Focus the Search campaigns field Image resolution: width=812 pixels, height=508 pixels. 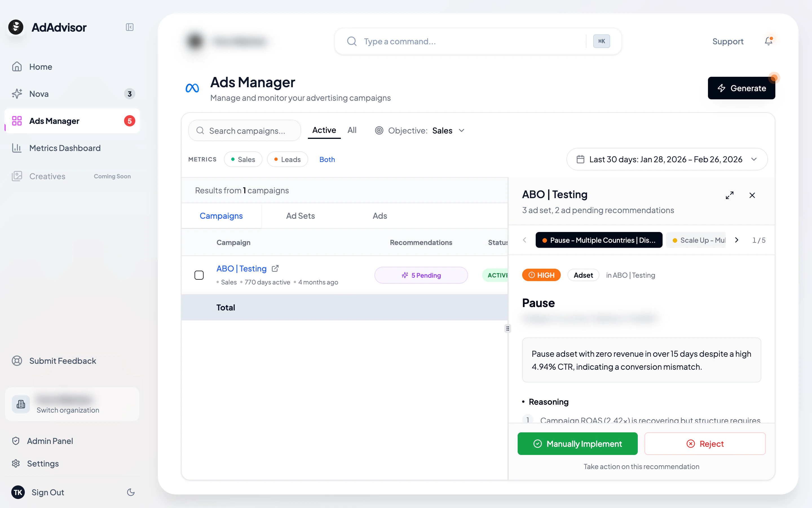pos(245,130)
